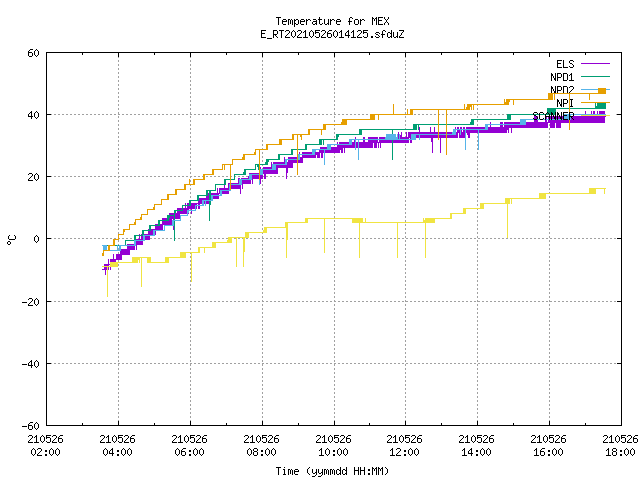Click the x-axis tick label 12:00
640x480 pixels.
[404, 452]
